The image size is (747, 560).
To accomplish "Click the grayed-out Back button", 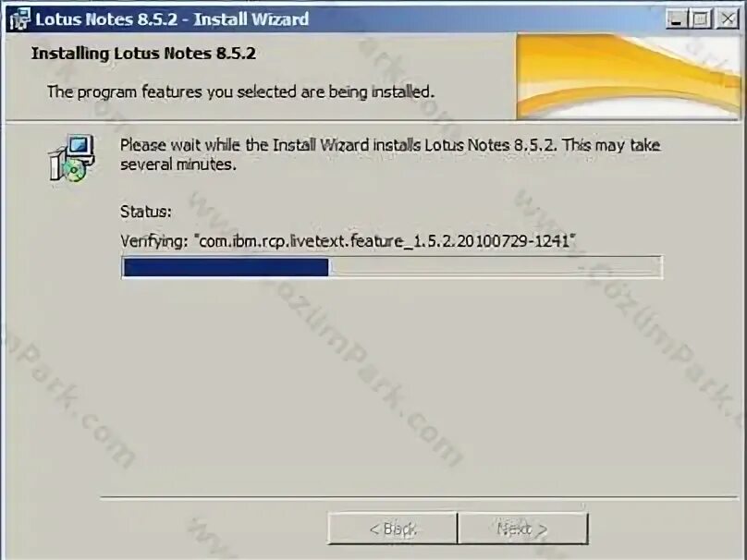I will click(x=392, y=528).
